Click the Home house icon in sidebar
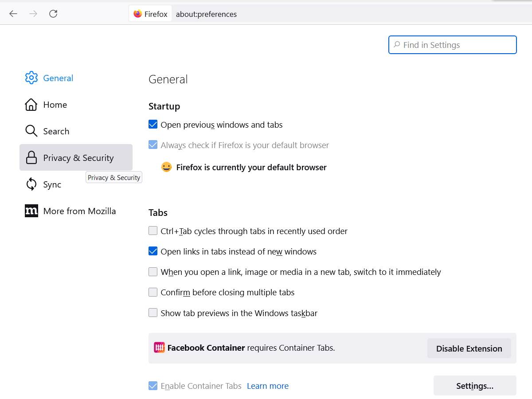Viewport: 532px width, 399px height. tap(31, 105)
